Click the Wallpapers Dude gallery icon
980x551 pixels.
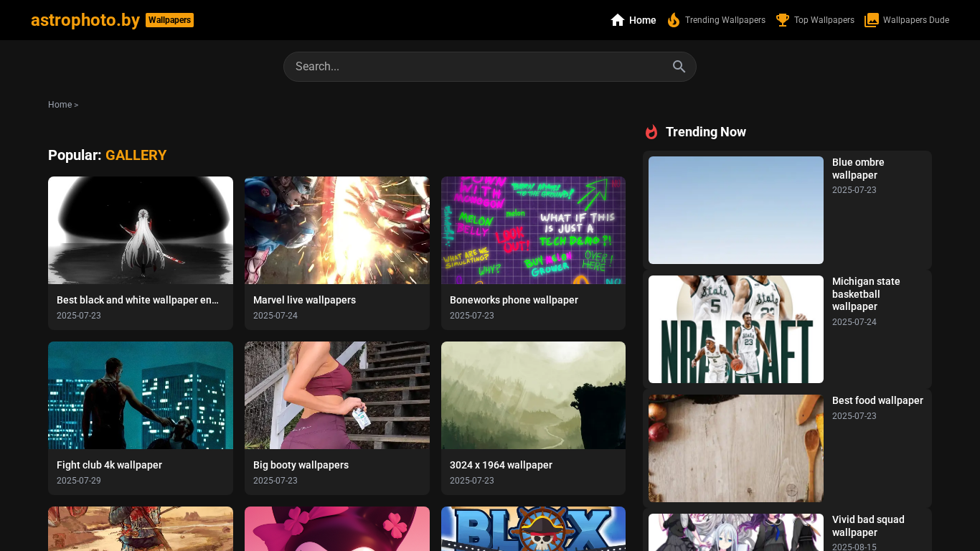(x=872, y=20)
